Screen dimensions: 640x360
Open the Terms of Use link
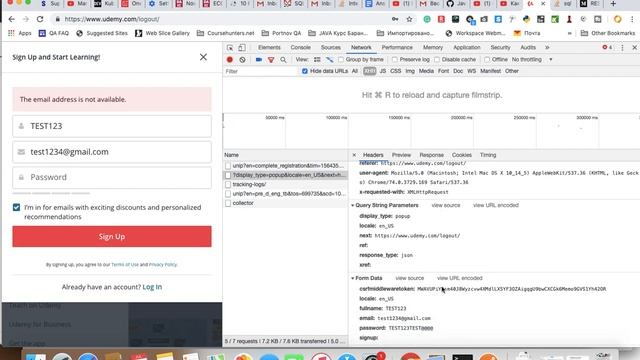125,264
